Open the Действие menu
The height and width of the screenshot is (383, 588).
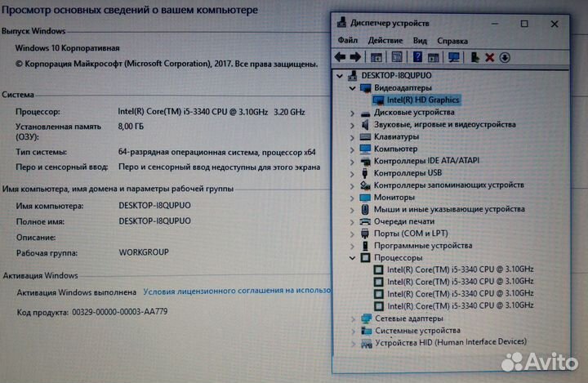point(385,40)
